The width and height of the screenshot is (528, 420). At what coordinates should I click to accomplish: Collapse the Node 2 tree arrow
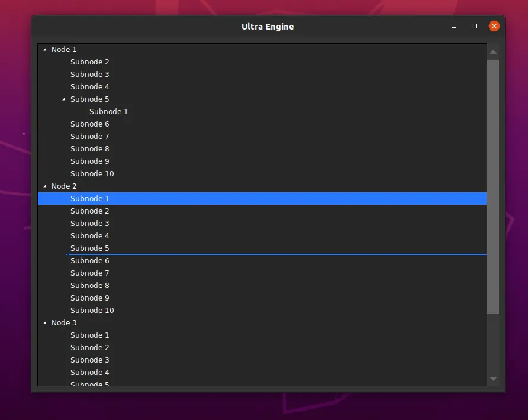(45, 186)
